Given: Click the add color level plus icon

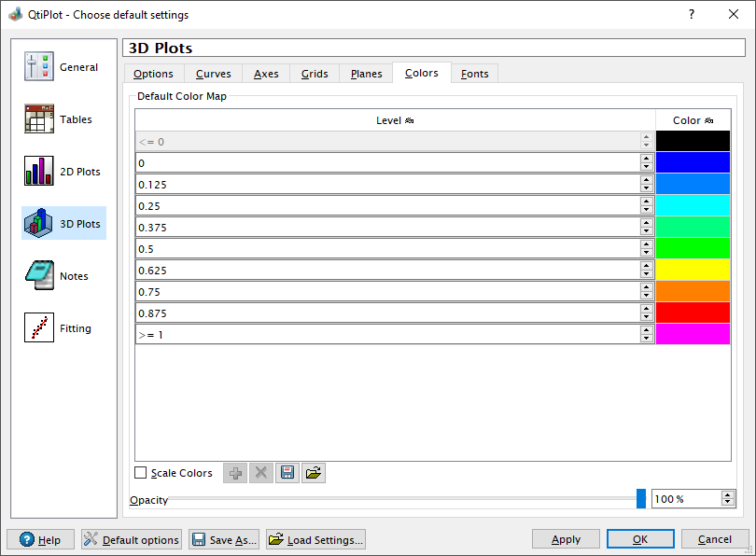Looking at the screenshot, I should 235,473.
